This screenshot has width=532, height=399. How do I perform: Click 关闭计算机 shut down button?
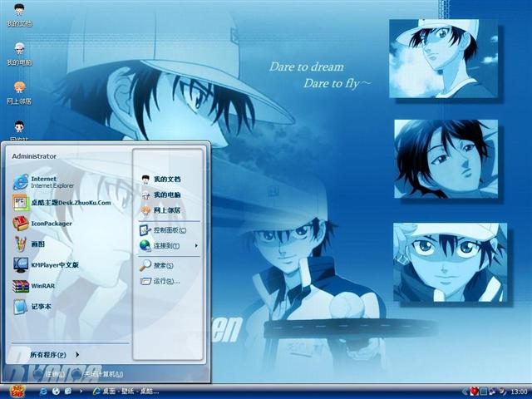[98, 374]
